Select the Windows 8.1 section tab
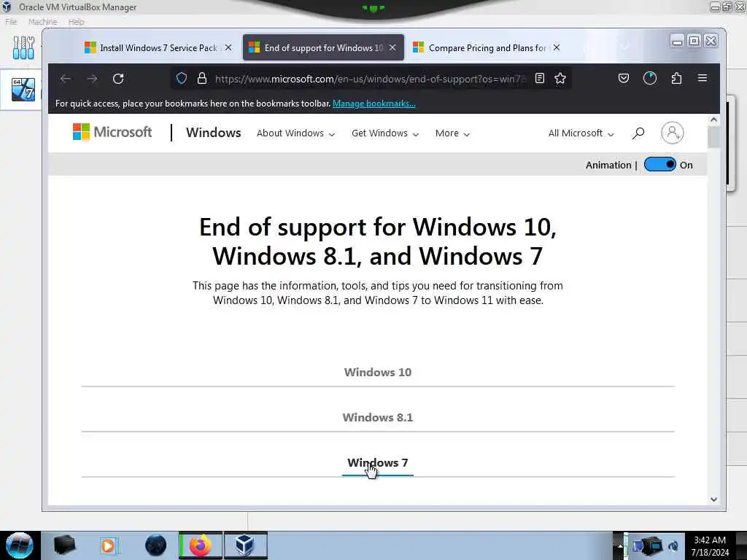This screenshot has width=747, height=560. tap(378, 418)
